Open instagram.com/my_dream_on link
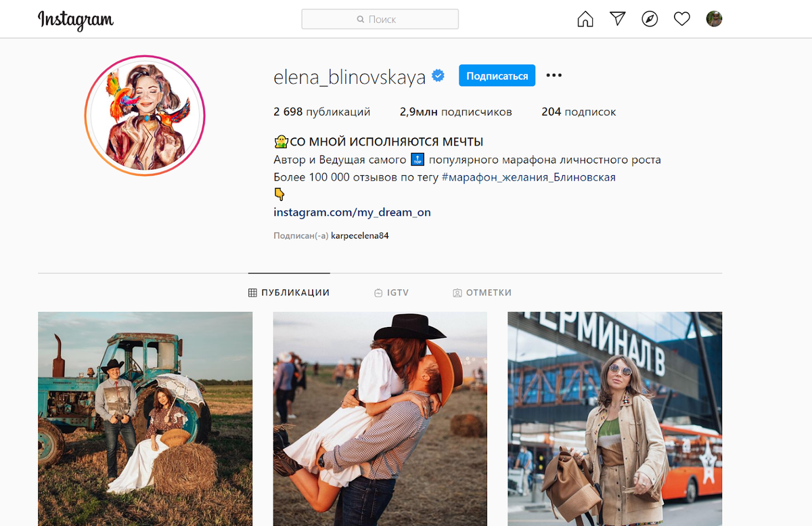This screenshot has height=526, width=812. tap(352, 213)
